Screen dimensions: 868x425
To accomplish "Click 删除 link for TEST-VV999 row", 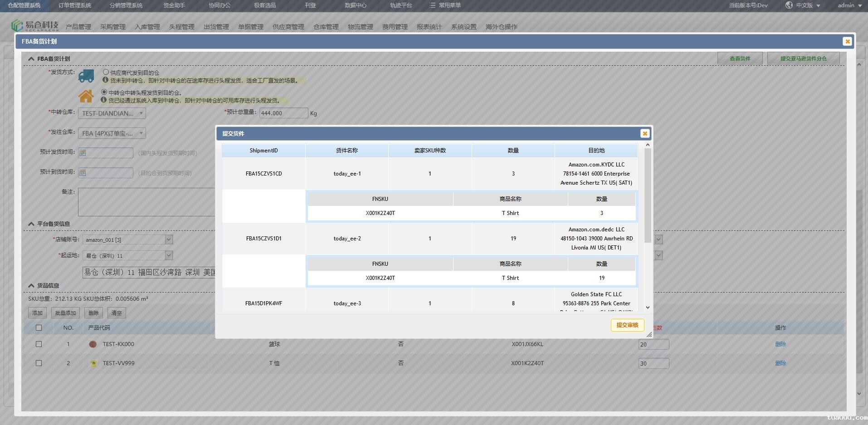I will (780, 363).
